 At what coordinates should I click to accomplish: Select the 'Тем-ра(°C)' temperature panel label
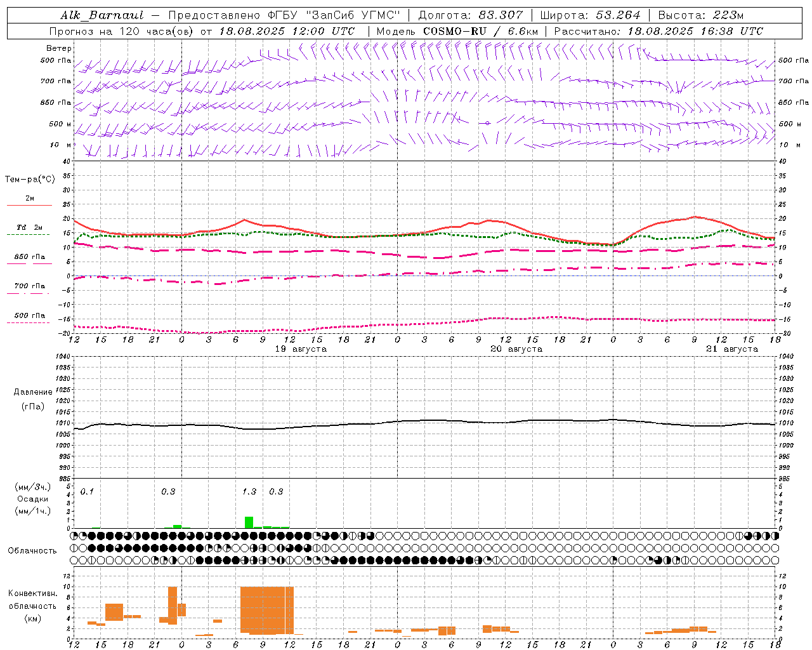click(x=30, y=180)
